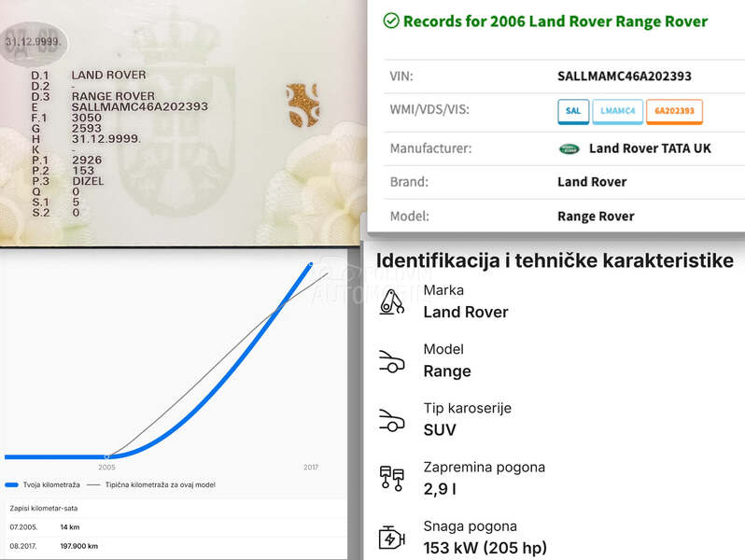
Task: Click the car icon beside Model
Action: (x=391, y=361)
